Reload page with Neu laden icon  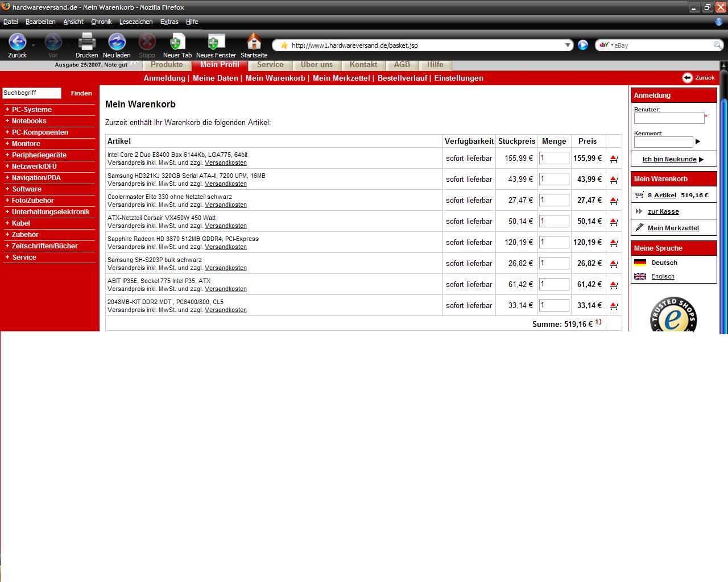coord(117,41)
